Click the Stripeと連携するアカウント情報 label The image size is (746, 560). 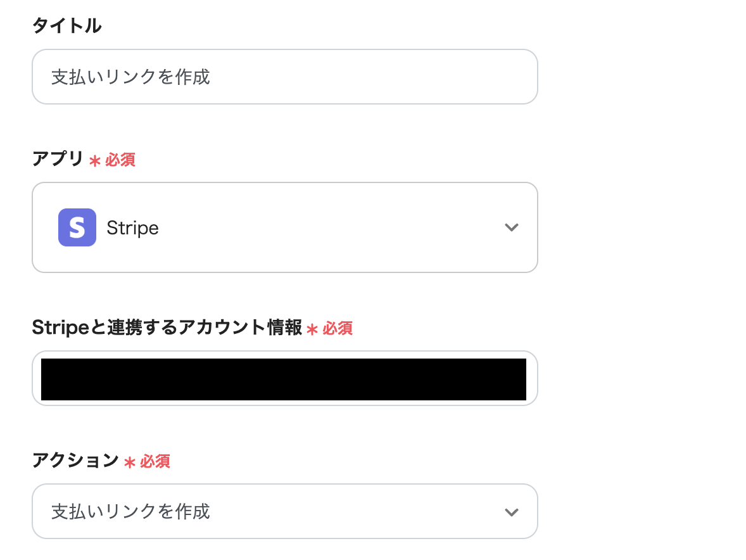pos(167,328)
